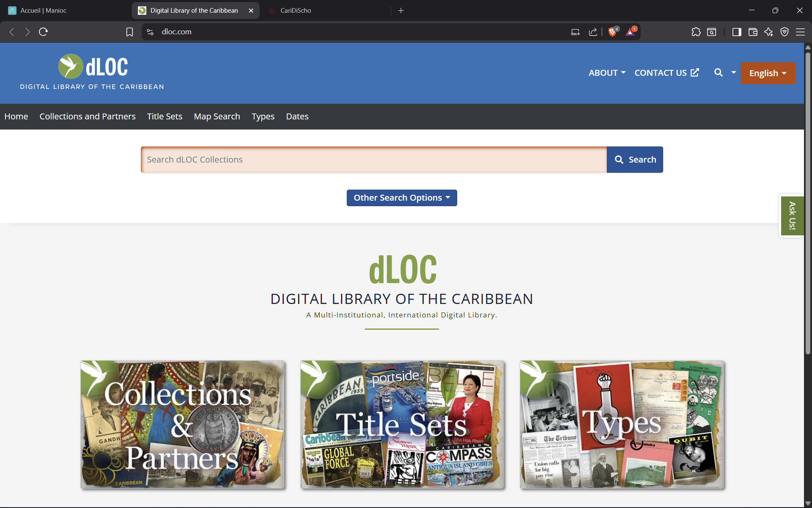
Task: Launch Leo AI from the toolbar
Action: pos(768,32)
